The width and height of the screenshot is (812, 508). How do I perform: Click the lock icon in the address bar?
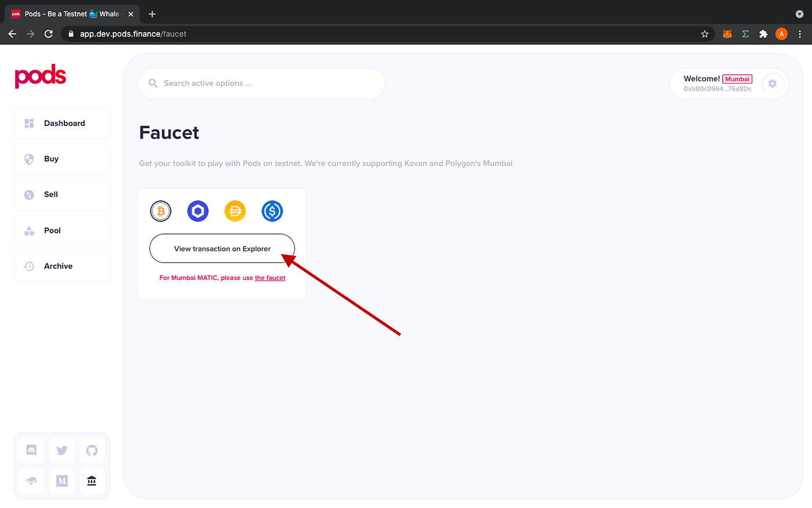click(x=71, y=34)
